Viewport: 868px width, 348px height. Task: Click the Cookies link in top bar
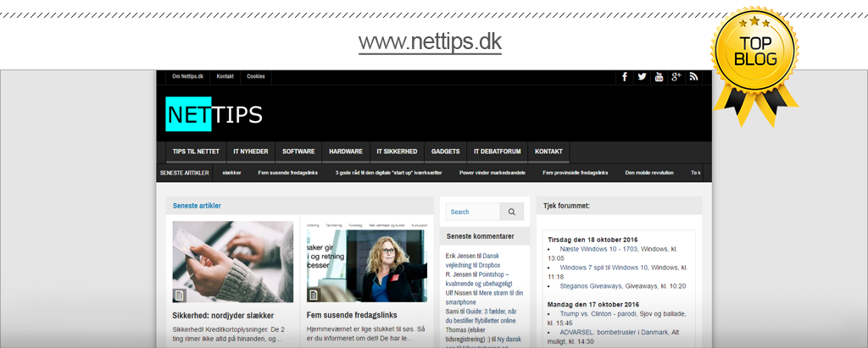click(255, 76)
